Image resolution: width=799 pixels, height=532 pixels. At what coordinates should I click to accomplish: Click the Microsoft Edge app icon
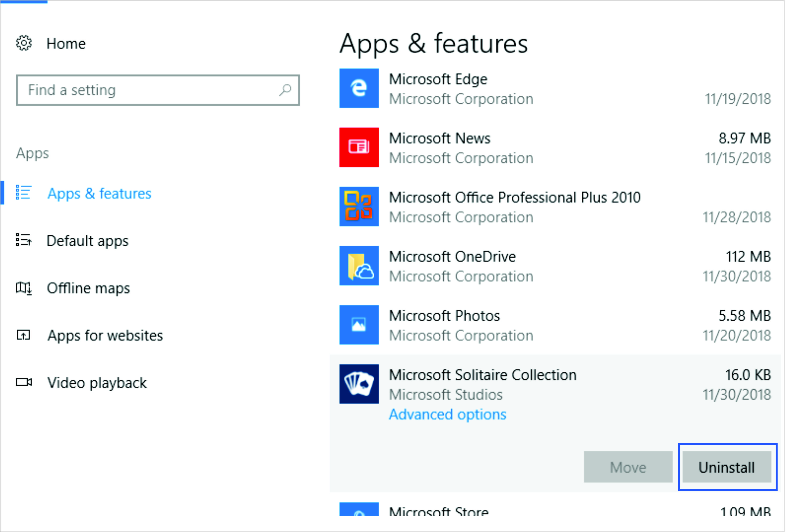[x=359, y=88]
